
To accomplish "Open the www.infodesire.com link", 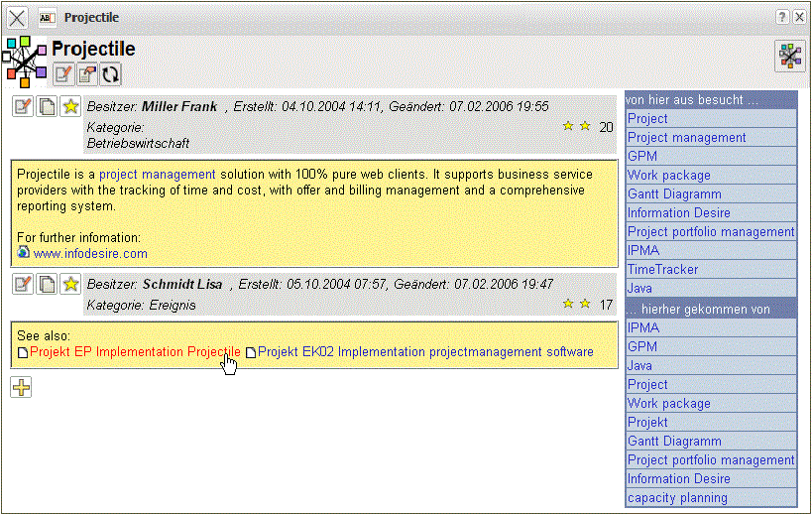I will point(90,254).
